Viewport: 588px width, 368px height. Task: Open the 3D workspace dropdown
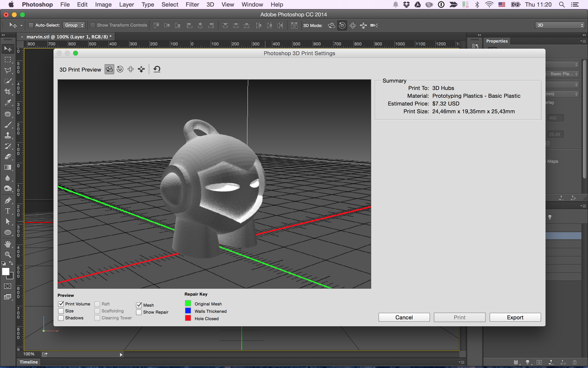(x=560, y=25)
